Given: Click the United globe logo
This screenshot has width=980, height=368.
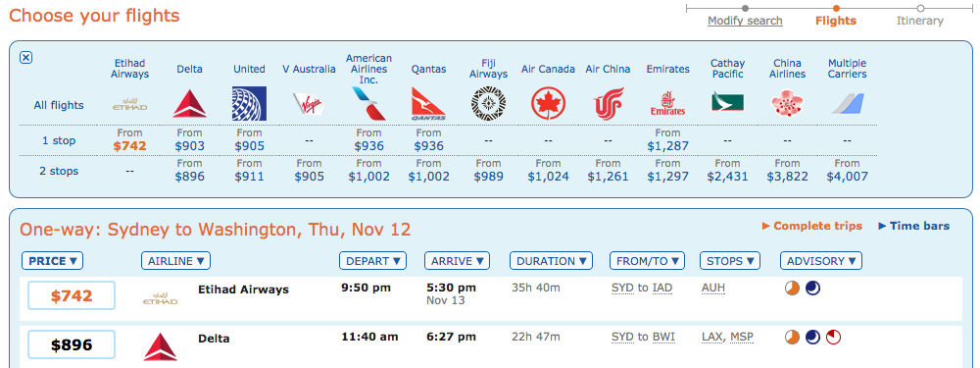Looking at the screenshot, I should tap(249, 104).
